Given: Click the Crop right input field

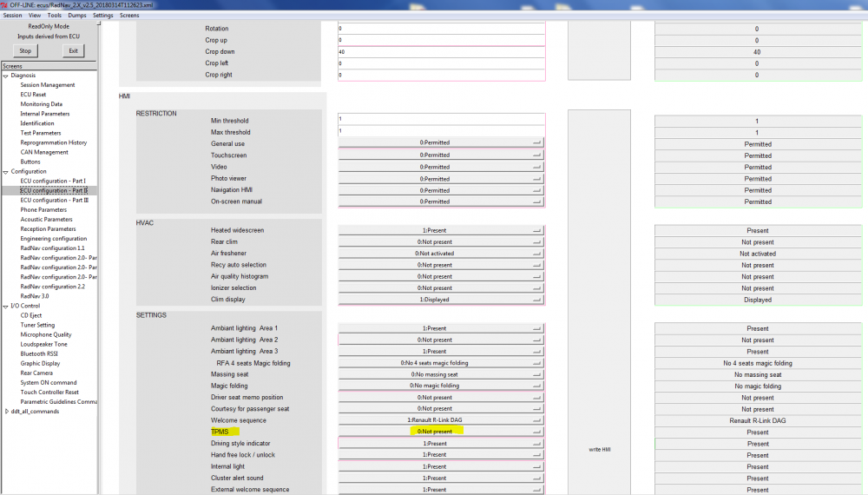Looking at the screenshot, I should pos(441,75).
